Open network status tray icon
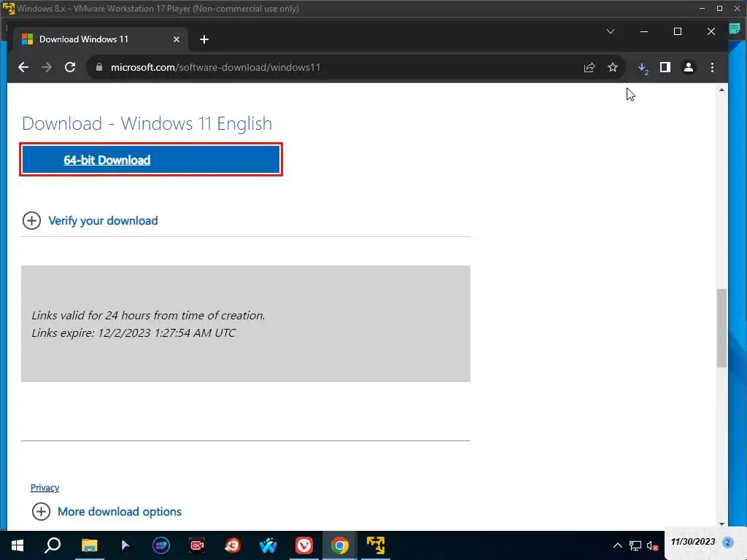747x560 pixels. (x=635, y=545)
